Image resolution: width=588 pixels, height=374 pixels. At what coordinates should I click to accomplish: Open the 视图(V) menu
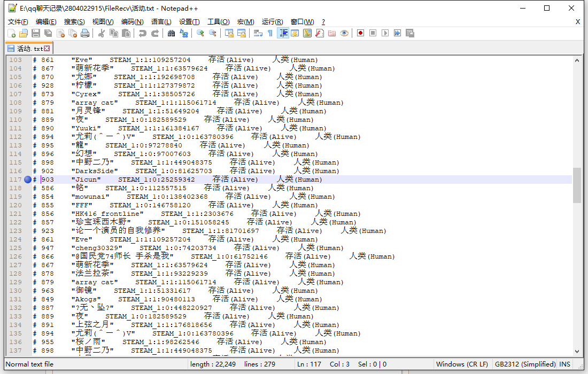[x=103, y=22]
